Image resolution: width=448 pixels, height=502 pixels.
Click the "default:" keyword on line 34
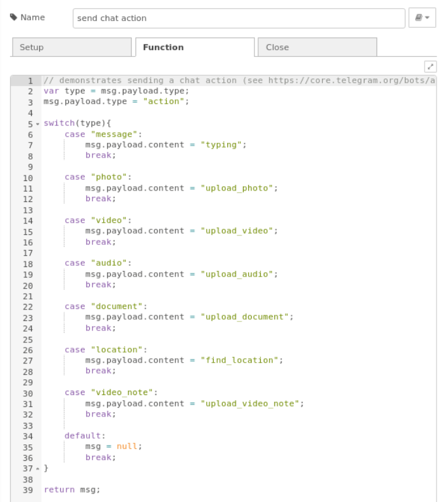pos(83,436)
